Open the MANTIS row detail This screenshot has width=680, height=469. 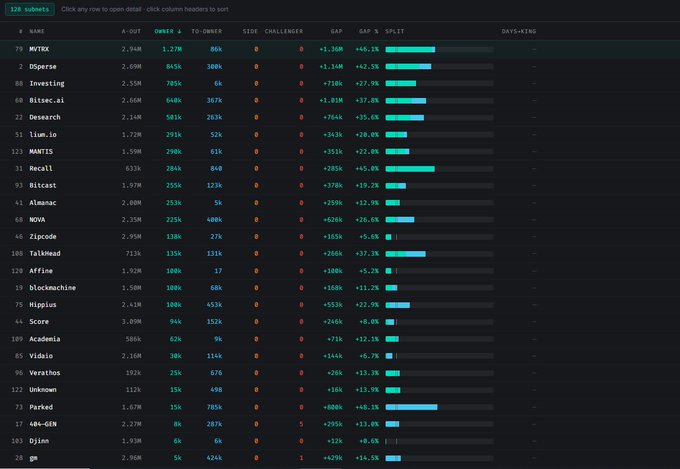(340, 151)
